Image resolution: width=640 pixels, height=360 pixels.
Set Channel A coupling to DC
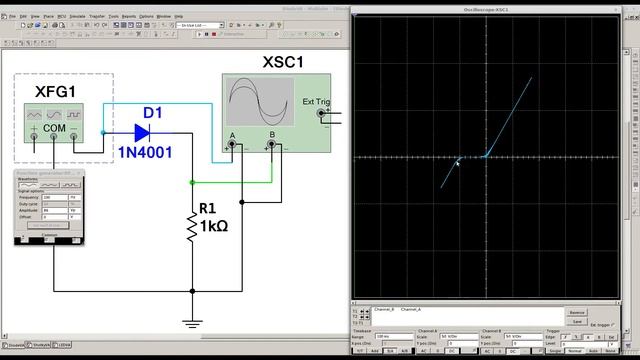point(451,351)
